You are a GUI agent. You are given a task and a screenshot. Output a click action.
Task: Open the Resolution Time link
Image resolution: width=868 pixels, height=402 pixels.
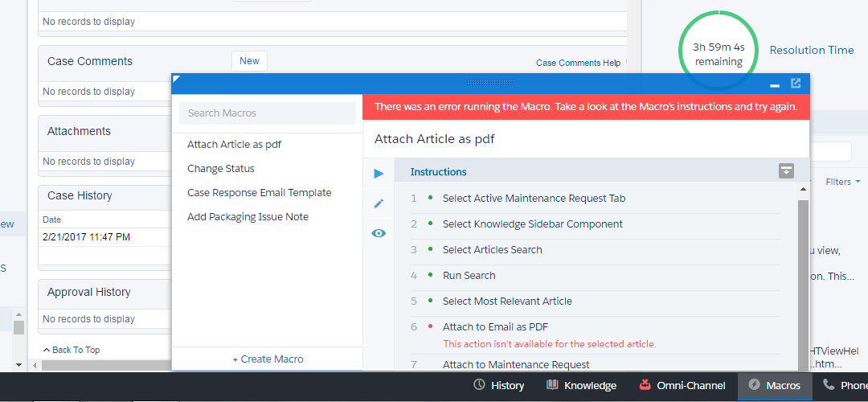812,50
